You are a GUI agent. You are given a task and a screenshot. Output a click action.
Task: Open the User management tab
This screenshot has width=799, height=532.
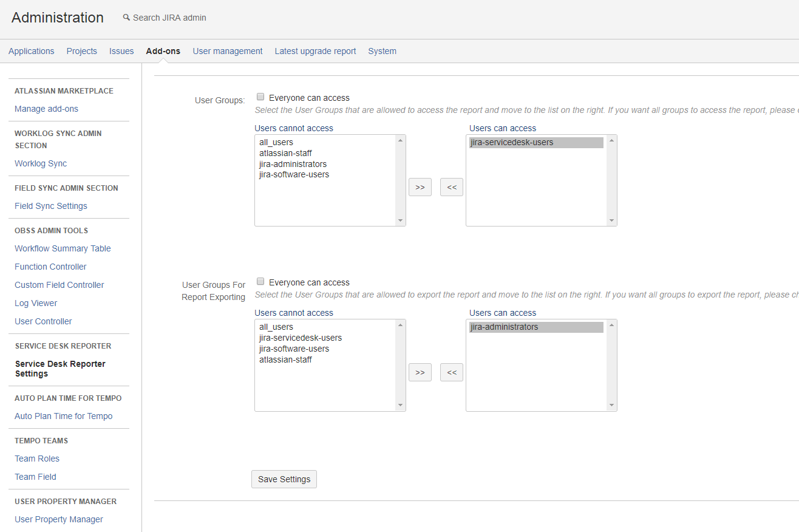pyautogui.click(x=227, y=51)
